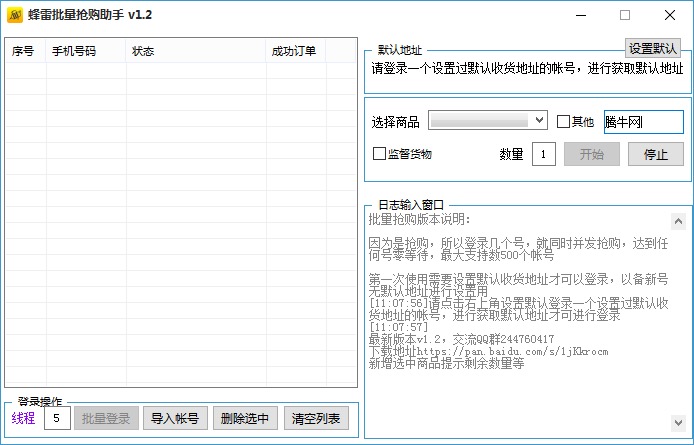
Task: Click the 蜂雷 app icon in title bar
Action: click(x=15, y=15)
